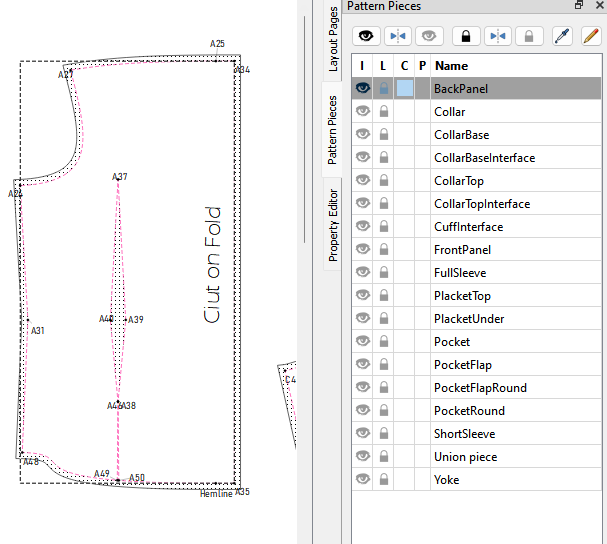Hide the BackPanel pattern piece

[x=363, y=89]
